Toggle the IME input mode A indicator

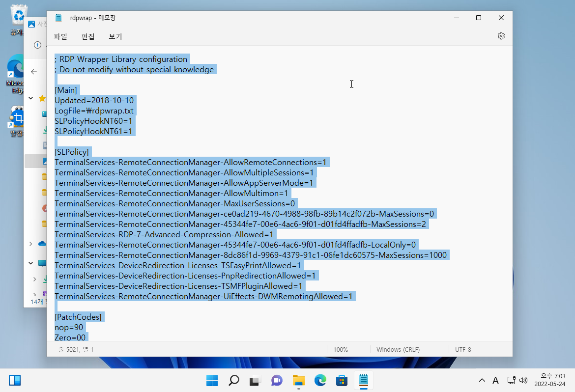point(495,380)
